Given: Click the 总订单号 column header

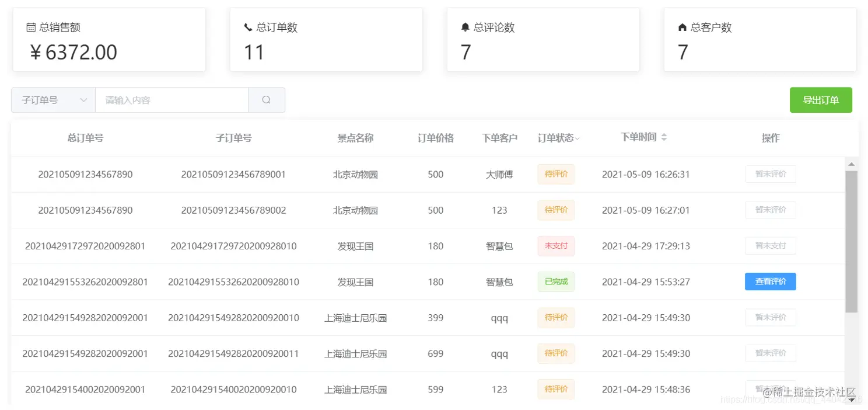Looking at the screenshot, I should coord(85,138).
